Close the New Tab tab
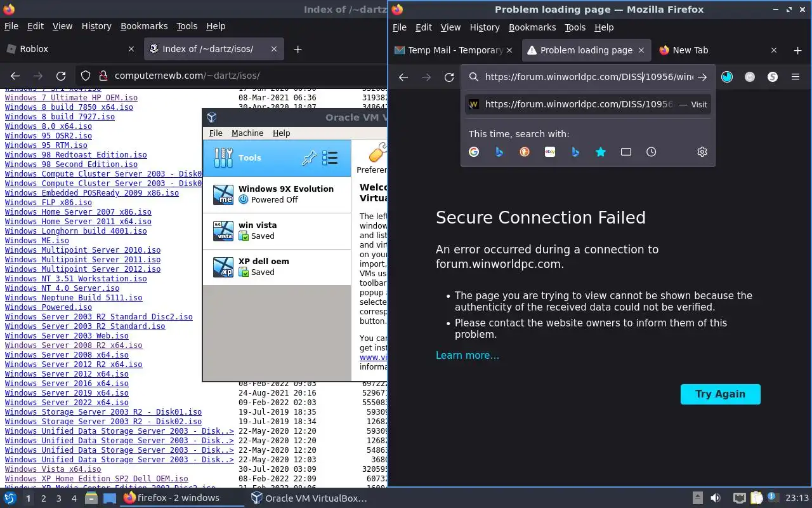812x508 pixels. pyautogui.click(x=773, y=50)
